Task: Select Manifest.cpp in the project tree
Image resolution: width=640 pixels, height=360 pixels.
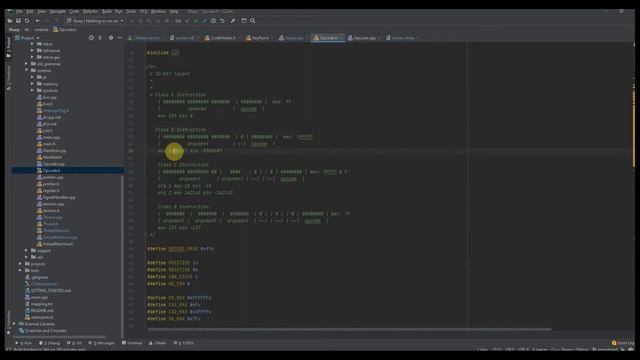Action: pyautogui.click(x=54, y=151)
